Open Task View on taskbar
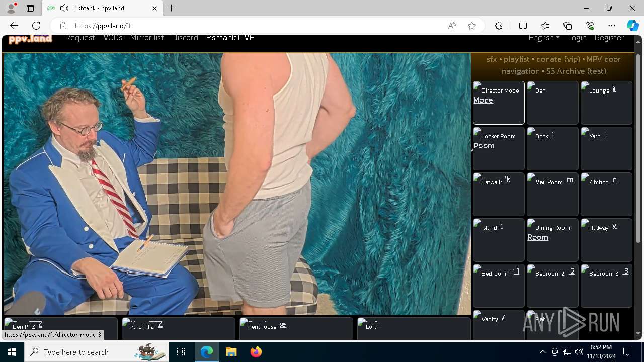The image size is (644, 362). pyautogui.click(x=181, y=352)
